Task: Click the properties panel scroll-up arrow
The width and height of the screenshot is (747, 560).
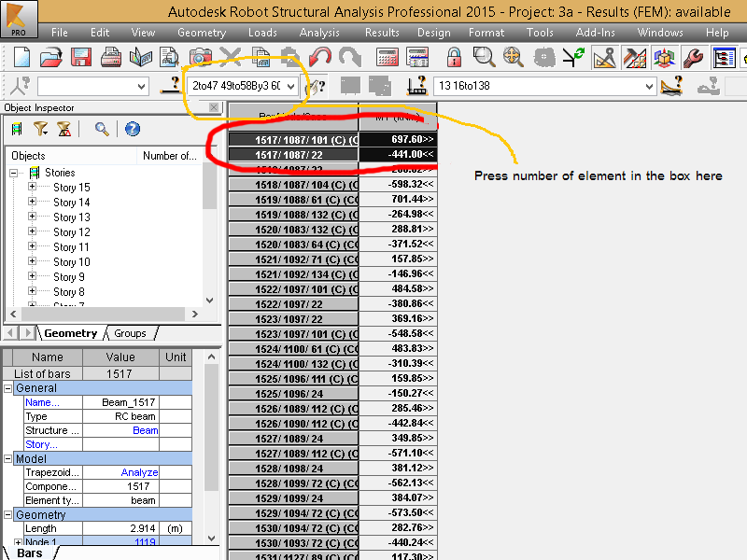Action: (212, 357)
